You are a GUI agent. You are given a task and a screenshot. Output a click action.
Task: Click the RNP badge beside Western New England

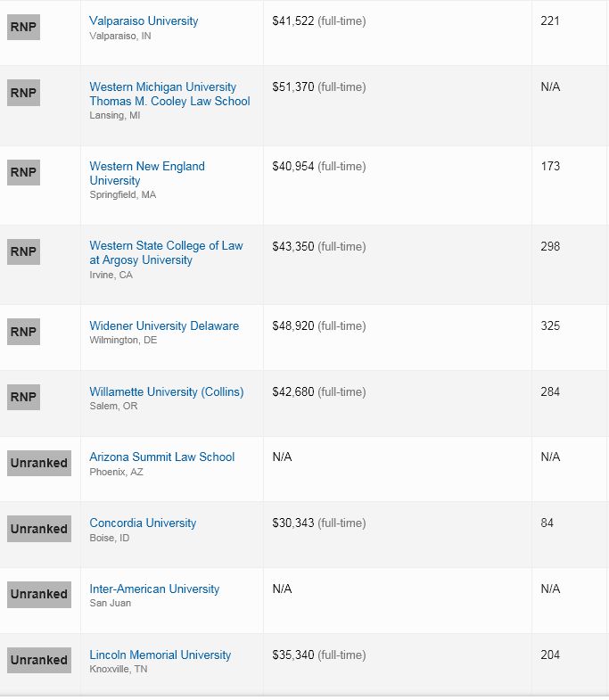23,172
